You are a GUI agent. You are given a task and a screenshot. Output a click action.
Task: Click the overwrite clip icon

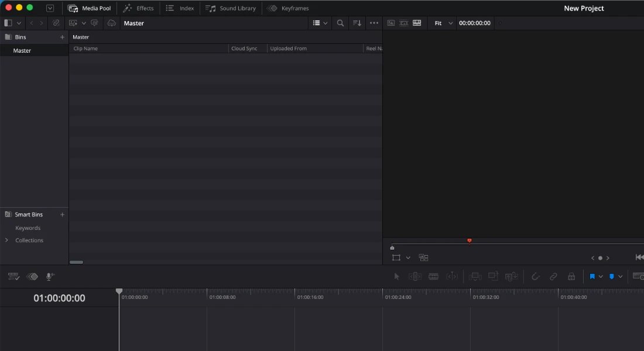pos(494,276)
